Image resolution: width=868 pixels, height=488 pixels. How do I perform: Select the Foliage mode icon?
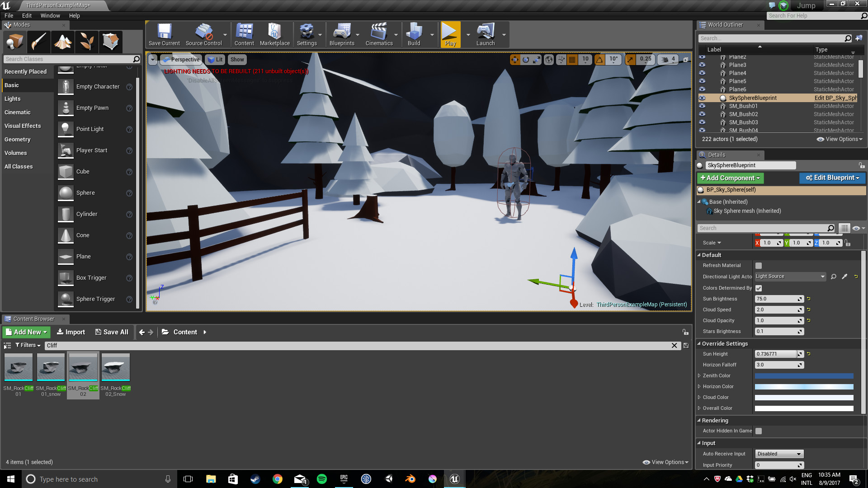click(x=87, y=42)
